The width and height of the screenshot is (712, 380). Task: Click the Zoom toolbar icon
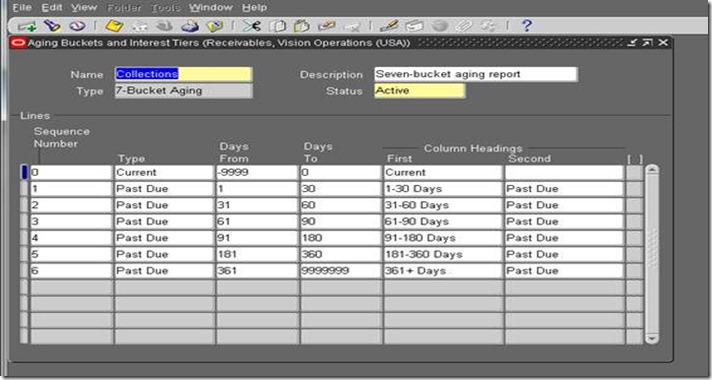pos(414,26)
